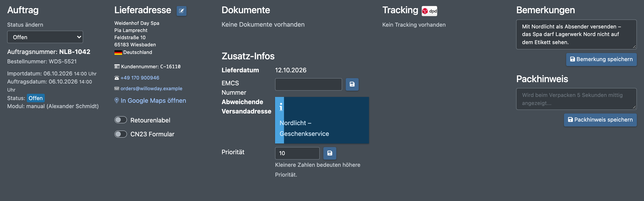This screenshot has width=644, height=201.
Task: Click Keine Dokumente vorhanden text
Action: point(263,25)
